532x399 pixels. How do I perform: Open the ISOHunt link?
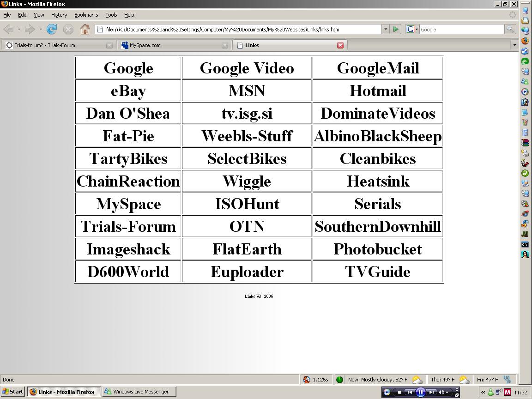click(247, 204)
